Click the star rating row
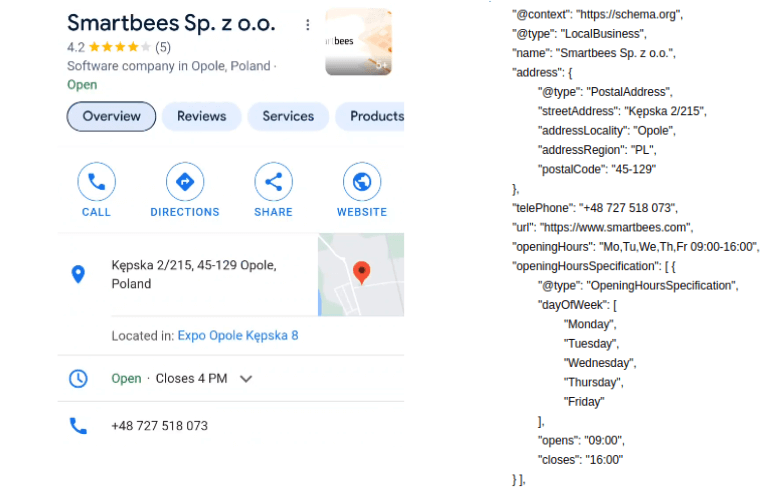Viewport: 777px width, 497px height. click(x=119, y=47)
